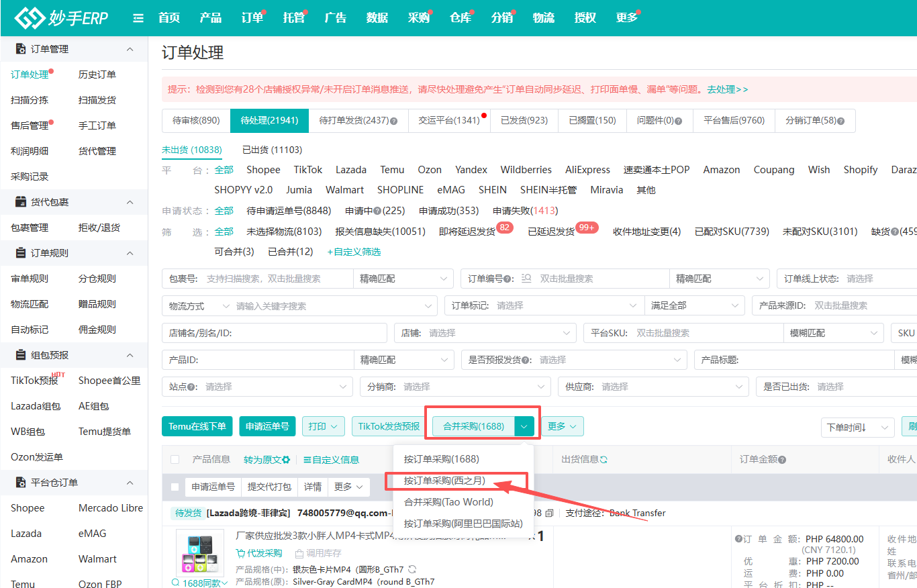Open 仓库 in top navigation
Screen dimensions: 917x588
tap(461, 18)
